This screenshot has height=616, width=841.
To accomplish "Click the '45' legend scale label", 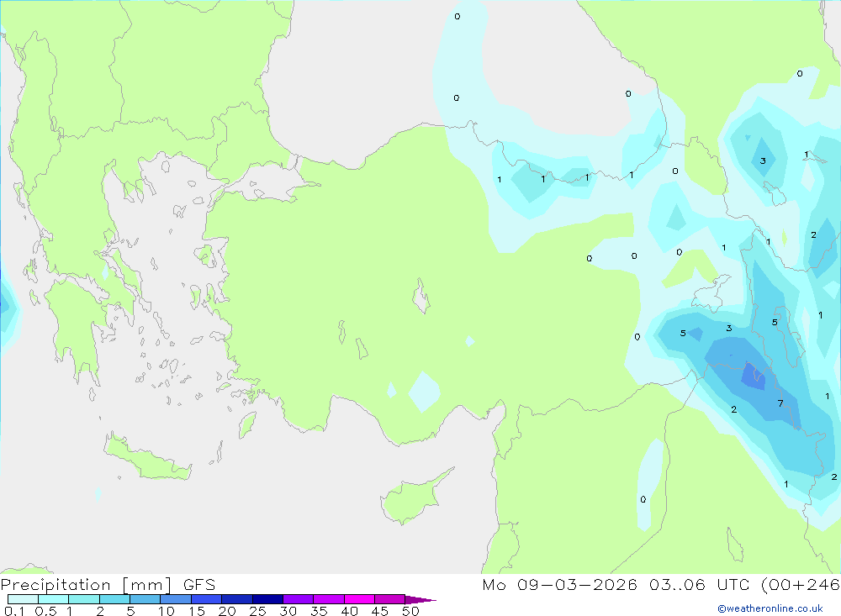I will coord(380,611).
